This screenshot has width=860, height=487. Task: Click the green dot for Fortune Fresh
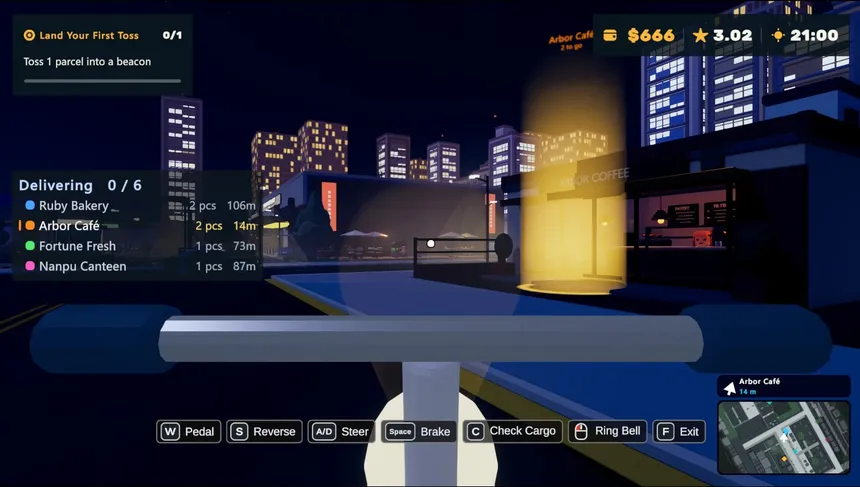(30, 246)
